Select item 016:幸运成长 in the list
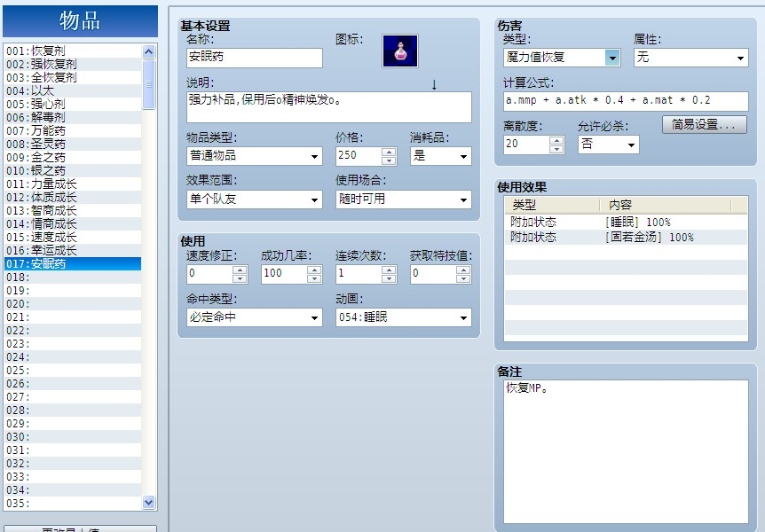The width and height of the screenshot is (765, 532). coord(53,250)
